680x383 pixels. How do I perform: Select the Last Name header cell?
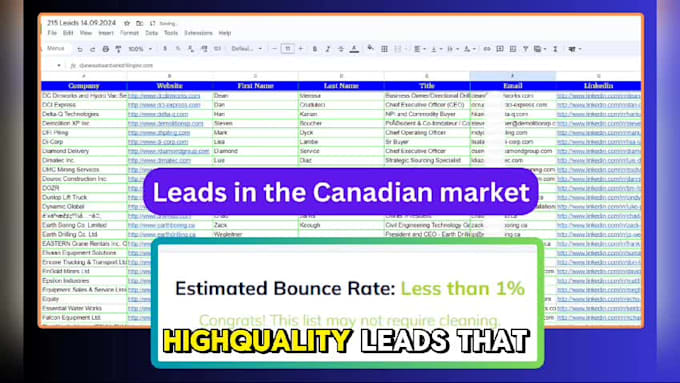pos(341,86)
